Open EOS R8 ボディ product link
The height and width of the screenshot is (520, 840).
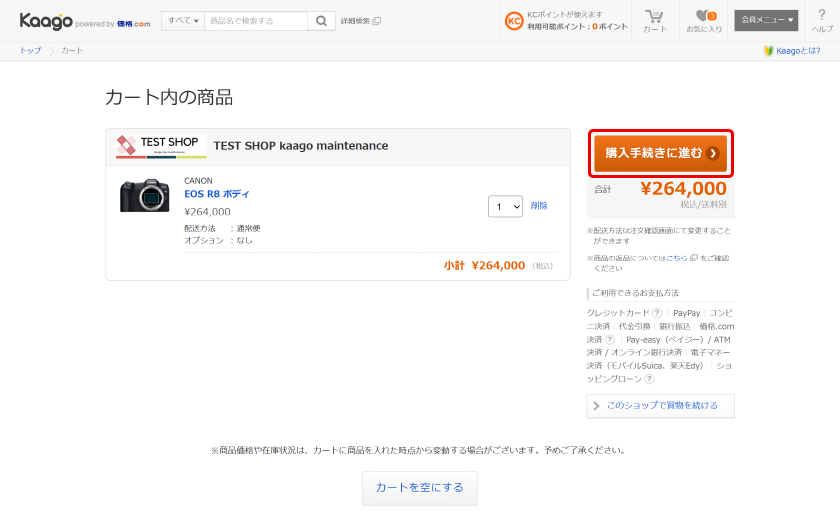[x=216, y=194]
